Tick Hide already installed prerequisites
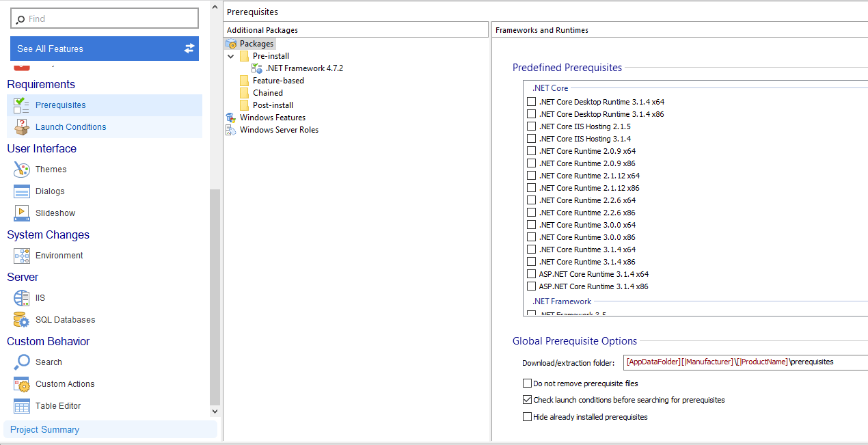The height and width of the screenshot is (445, 868). tap(527, 417)
